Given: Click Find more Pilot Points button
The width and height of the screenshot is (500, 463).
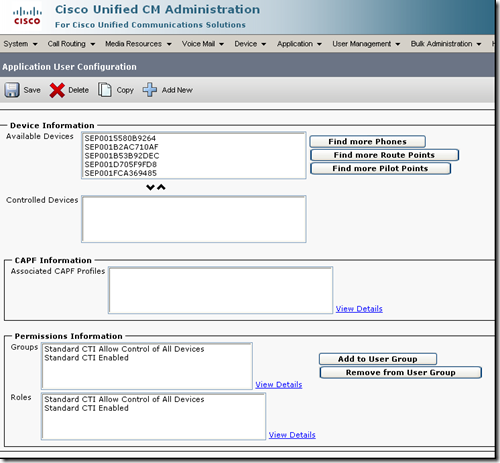Looking at the screenshot, I should 380,168.
